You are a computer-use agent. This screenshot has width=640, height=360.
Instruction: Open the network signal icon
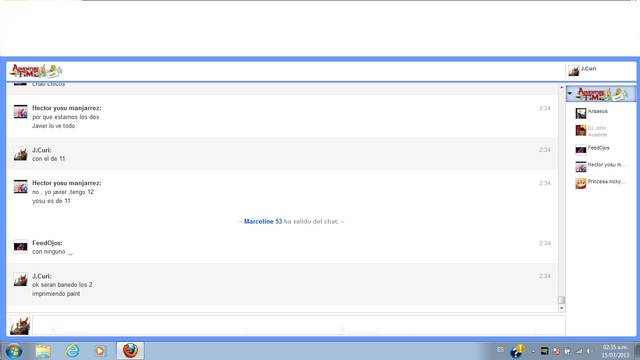579,351
